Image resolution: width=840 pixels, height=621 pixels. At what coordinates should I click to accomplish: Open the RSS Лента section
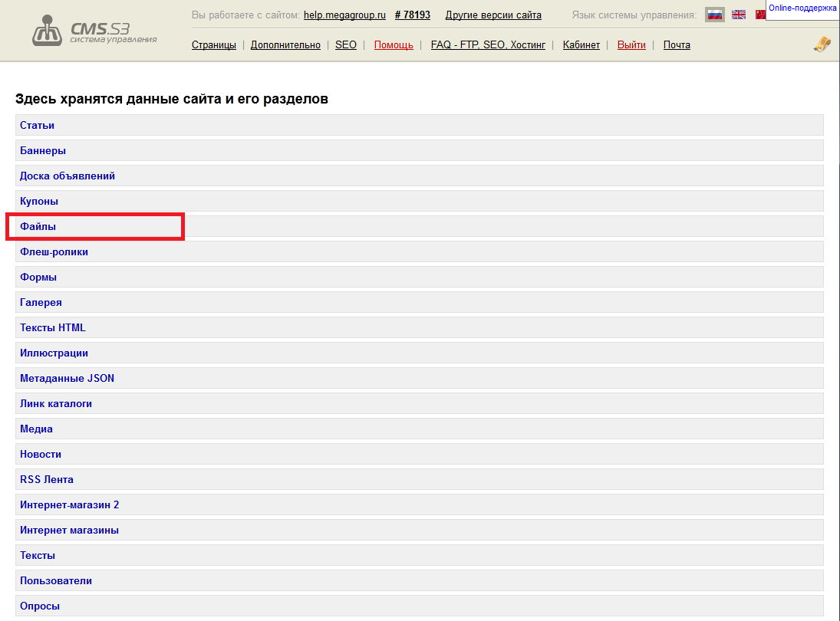click(47, 479)
